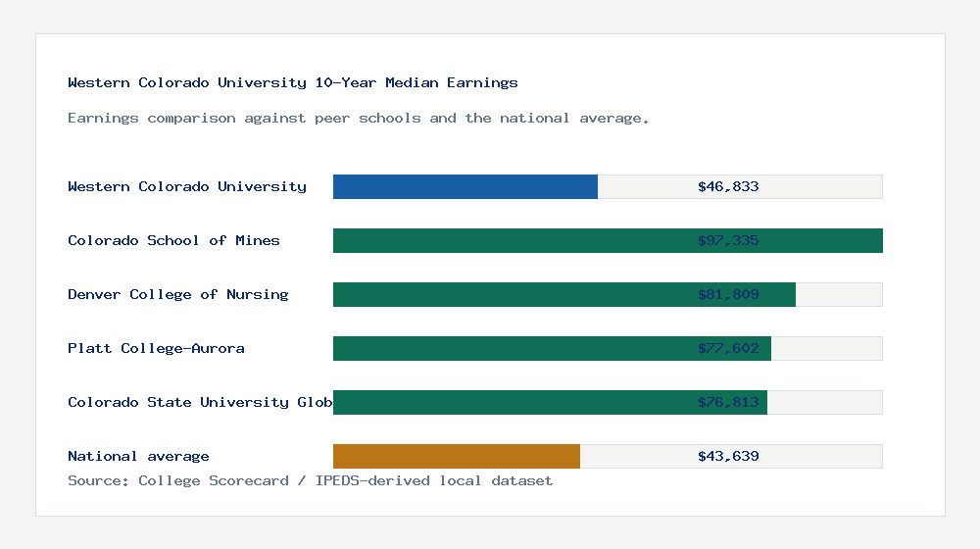Screen dimensions: 980x549
Task: Select the $77,602 value
Action: [x=728, y=348]
